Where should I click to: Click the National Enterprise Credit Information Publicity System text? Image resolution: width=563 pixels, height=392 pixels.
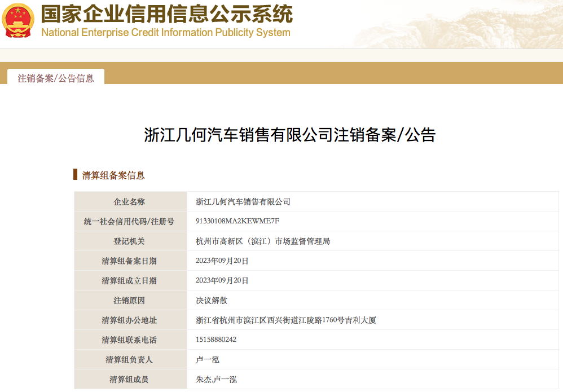coord(166,33)
